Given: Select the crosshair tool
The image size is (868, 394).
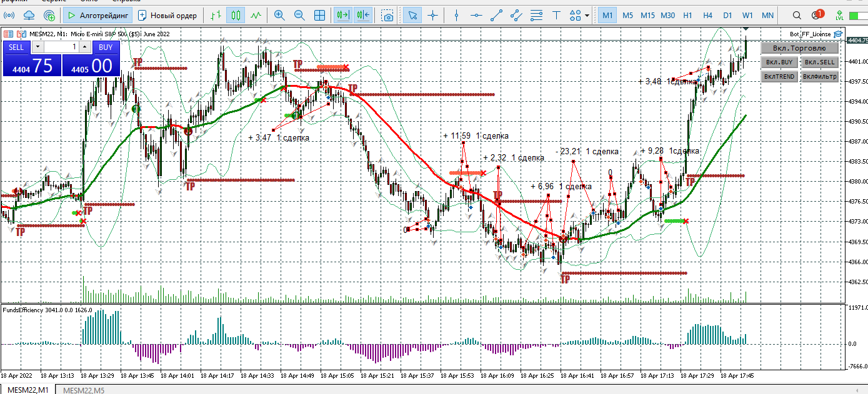Looking at the screenshot, I should tap(432, 15).
